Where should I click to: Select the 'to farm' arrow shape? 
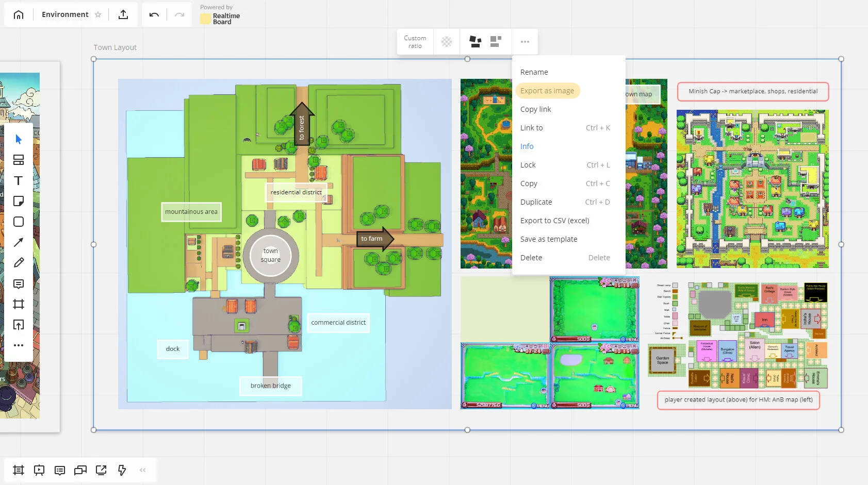coord(375,239)
